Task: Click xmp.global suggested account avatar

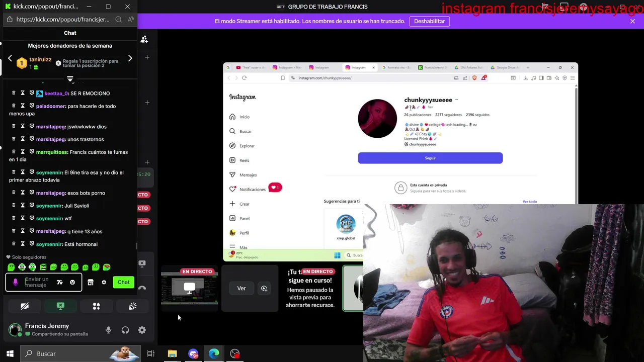Action: [346, 224]
